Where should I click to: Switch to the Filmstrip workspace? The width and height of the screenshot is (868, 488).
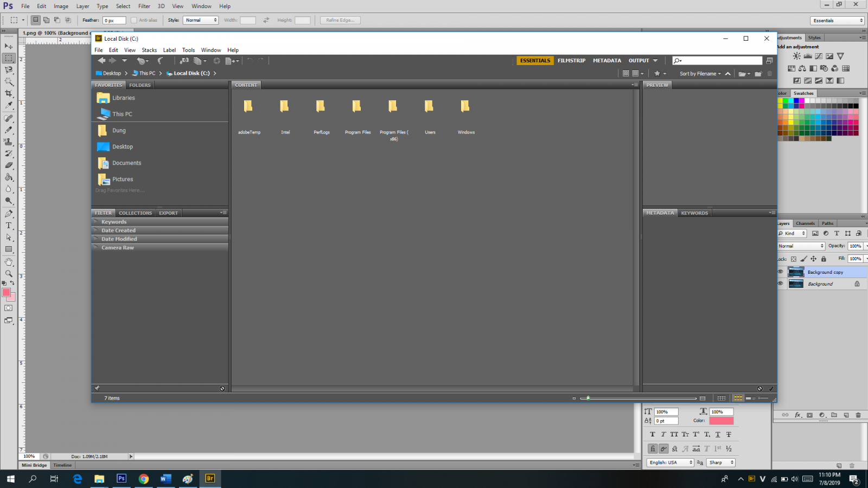[x=571, y=61]
